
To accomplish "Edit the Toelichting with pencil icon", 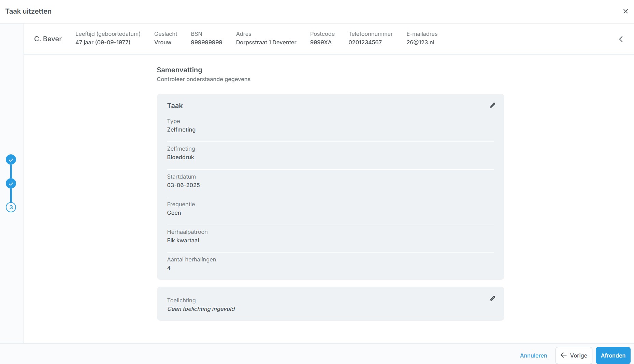I will tap(492, 299).
